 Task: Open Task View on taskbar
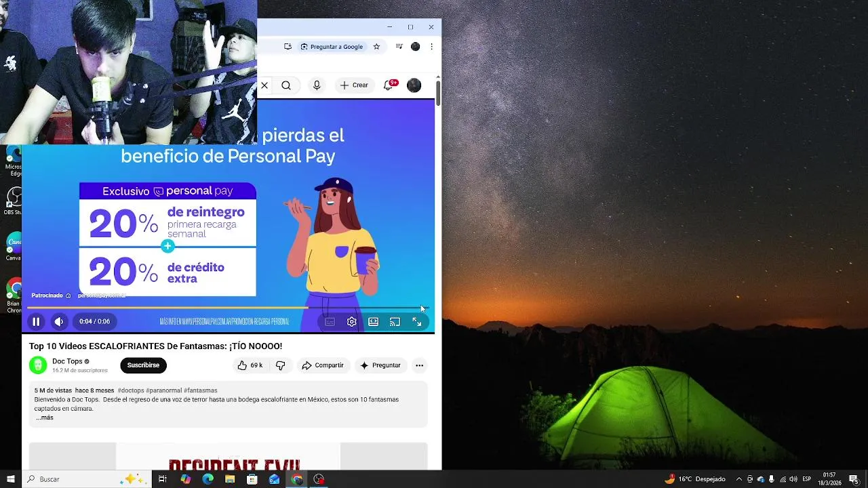tap(163, 479)
